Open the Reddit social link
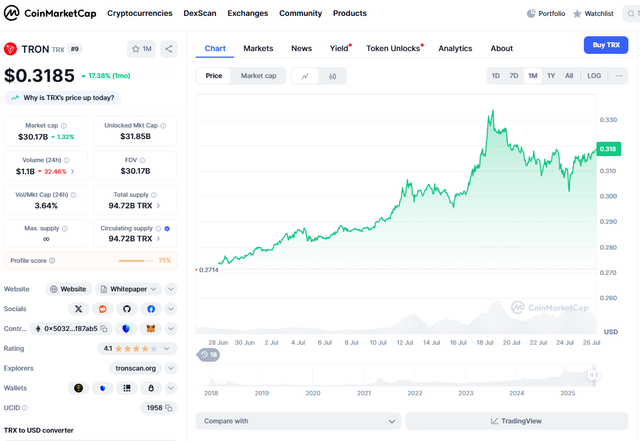The width and height of the screenshot is (640, 441). [102, 309]
